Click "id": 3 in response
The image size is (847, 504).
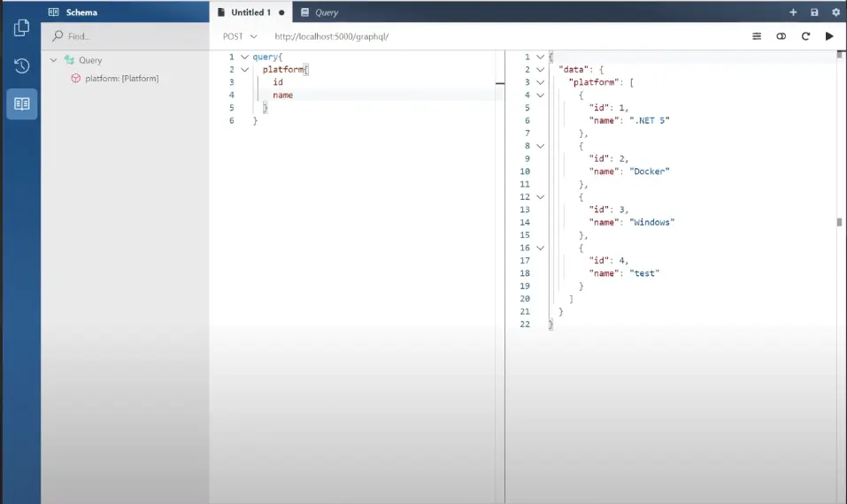tap(609, 210)
